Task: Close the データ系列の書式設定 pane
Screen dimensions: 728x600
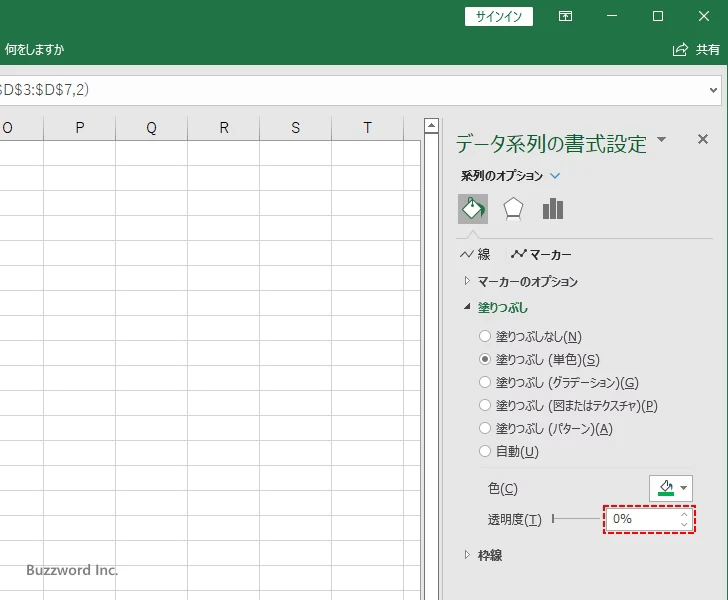Action: 702,139
